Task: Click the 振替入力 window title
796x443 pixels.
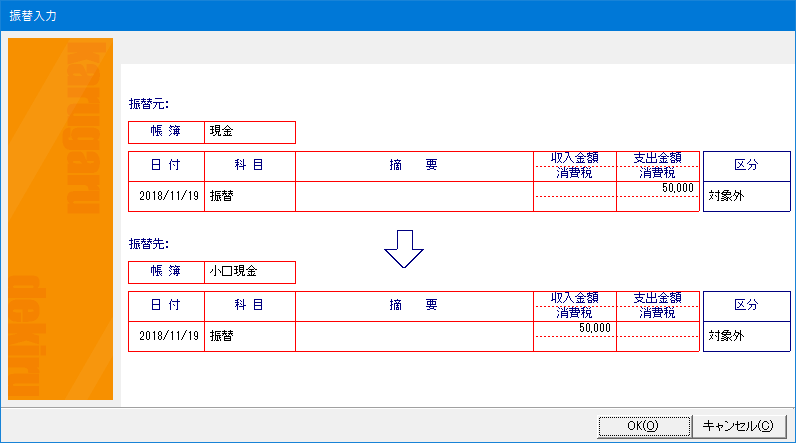Action: 33,16
